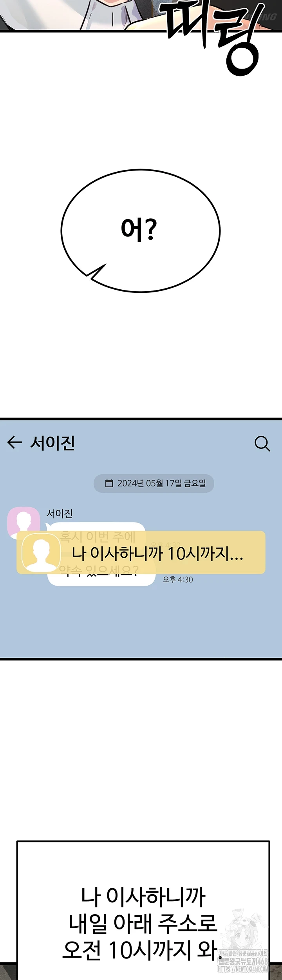
Task: Click the narration line 내일 아래 주소로
Action: 143,923
